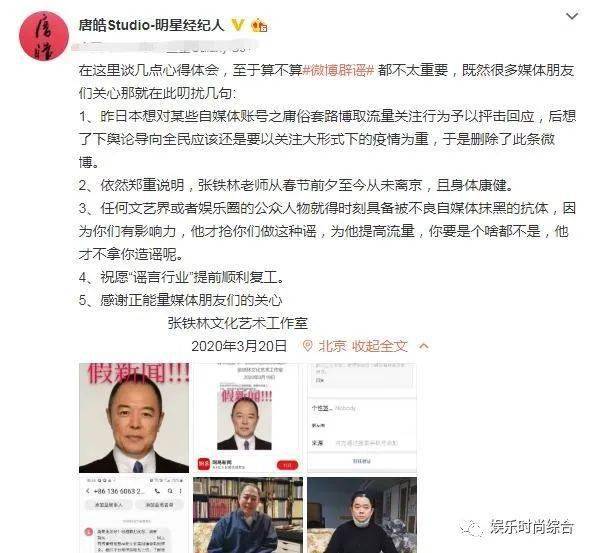Open the 北京 location link
Screen dimensions: 592x553
(332, 346)
